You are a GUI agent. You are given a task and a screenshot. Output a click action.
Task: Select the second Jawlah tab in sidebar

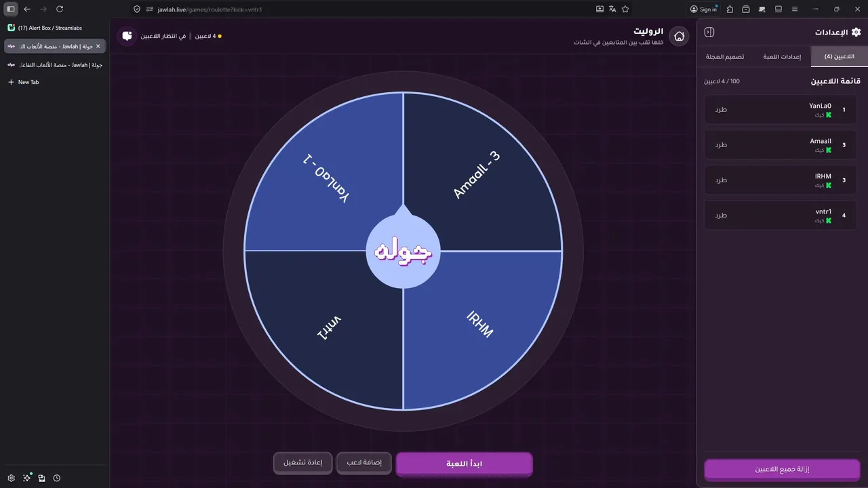[x=54, y=64]
